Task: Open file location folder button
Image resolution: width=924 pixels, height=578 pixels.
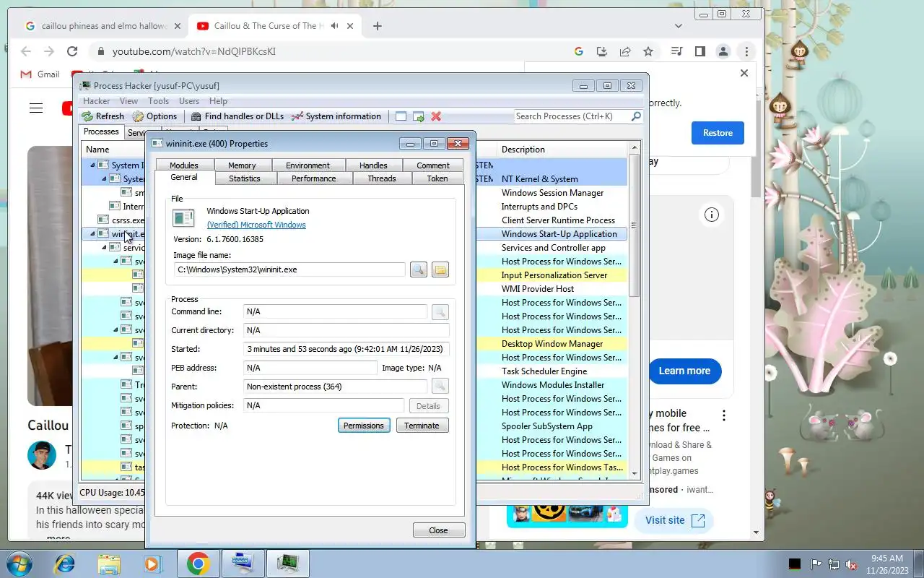Action: click(x=440, y=269)
